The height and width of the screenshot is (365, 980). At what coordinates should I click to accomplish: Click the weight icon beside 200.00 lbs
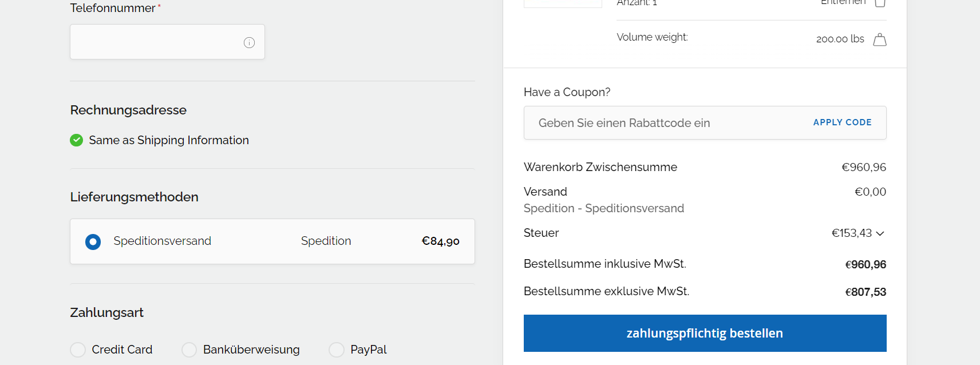tap(880, 39)
